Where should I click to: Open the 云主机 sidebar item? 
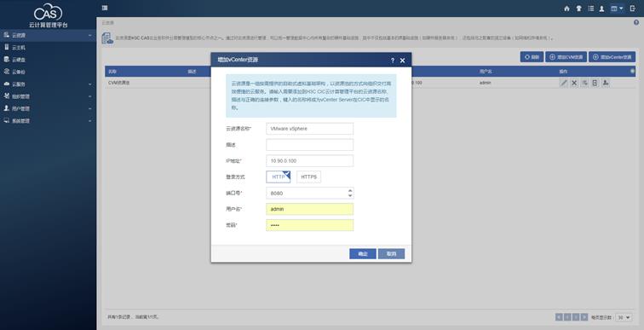pyautogui.click(x=48, y=48)
